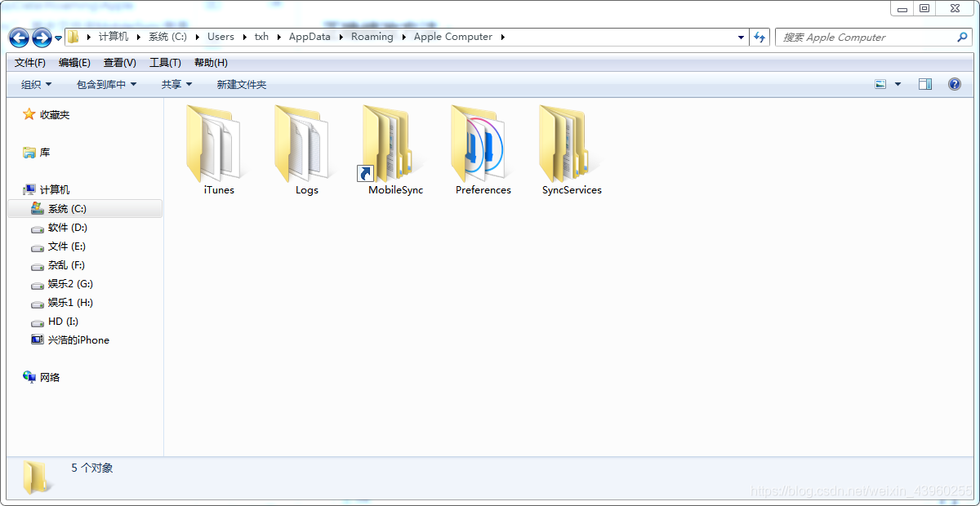
Task: Select 系统 (C:) drive in the sidebar
Action: coord(85,209)
